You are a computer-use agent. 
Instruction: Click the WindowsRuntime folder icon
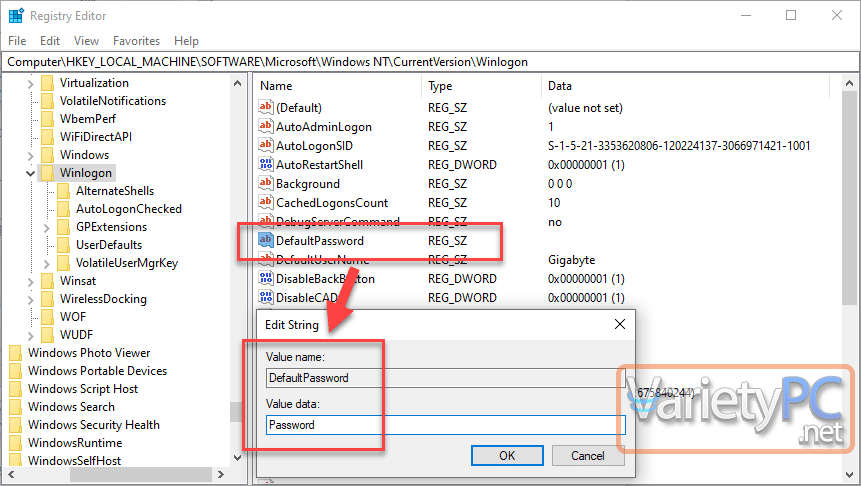point(16,443)
